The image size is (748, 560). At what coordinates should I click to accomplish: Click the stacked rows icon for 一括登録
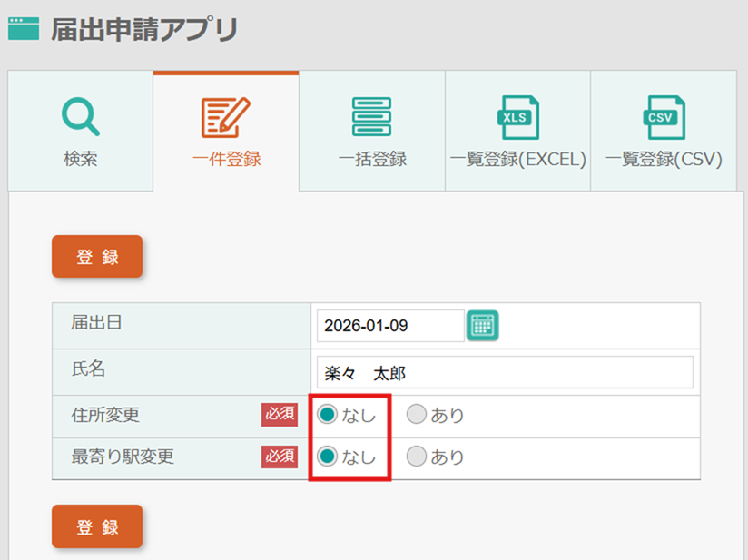371,116
